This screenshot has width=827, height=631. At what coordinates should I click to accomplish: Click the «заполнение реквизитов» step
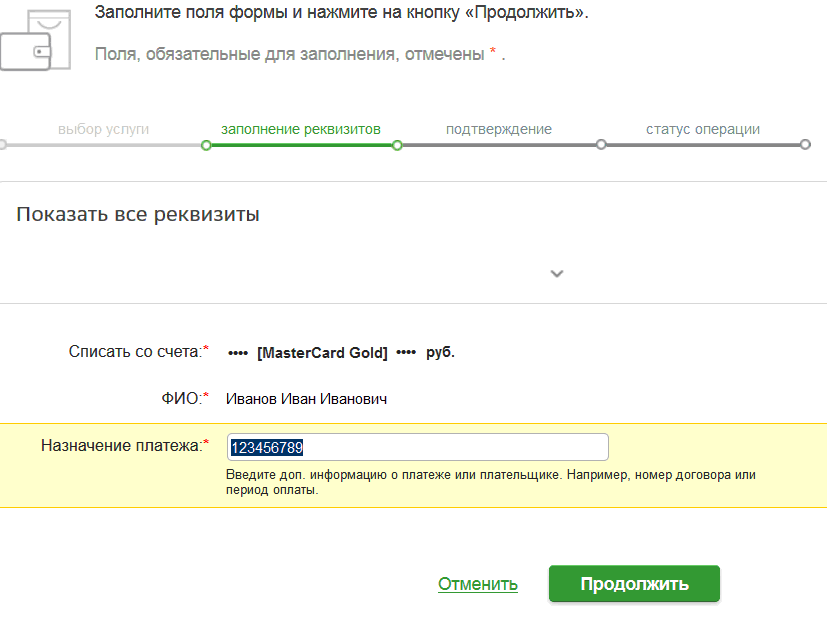301,129
